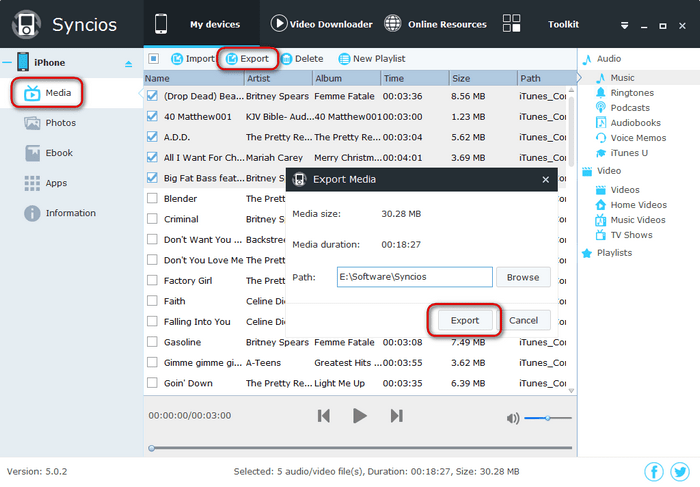Screen dimensions: 700x487
Task: Skip to next track
Action: coord(396,416)
